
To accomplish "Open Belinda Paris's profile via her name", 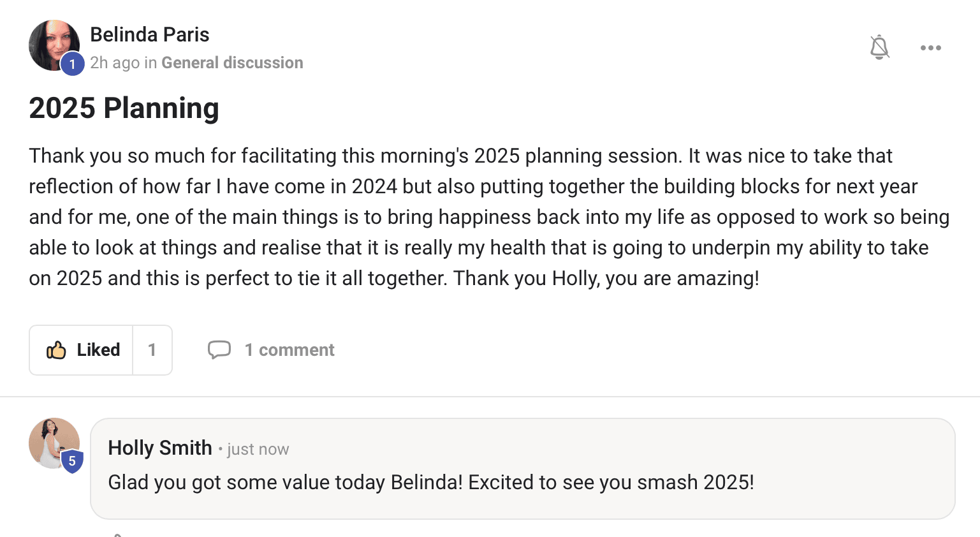I will pos(150,34).
